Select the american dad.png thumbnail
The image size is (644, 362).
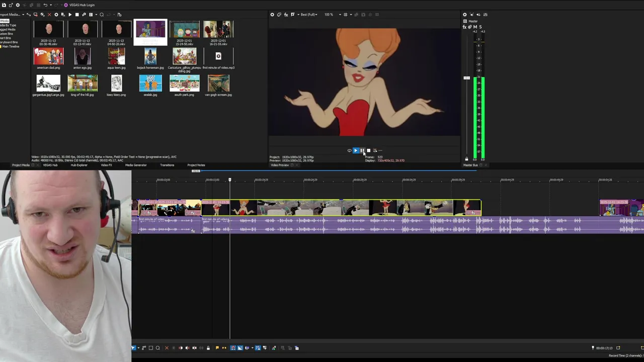(x=49, y=56)
